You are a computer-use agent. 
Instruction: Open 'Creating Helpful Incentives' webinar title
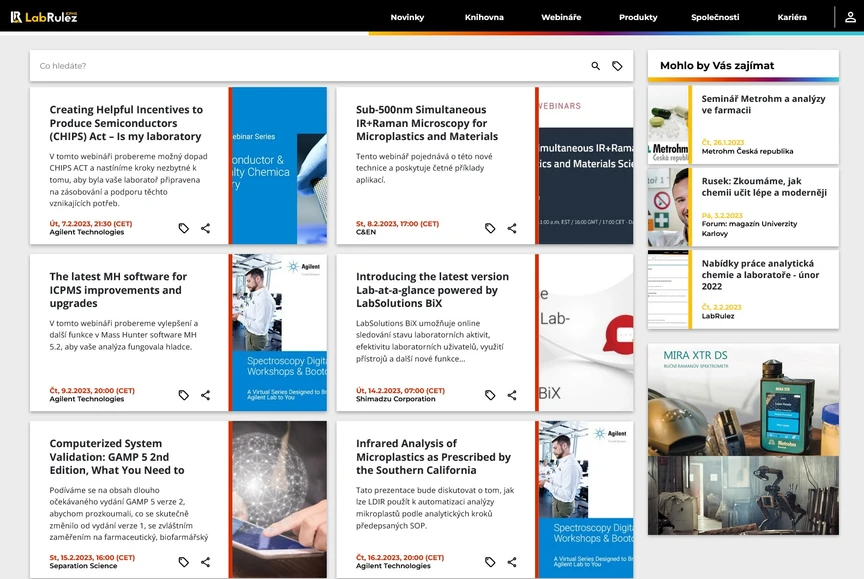[x=126, y=123]
